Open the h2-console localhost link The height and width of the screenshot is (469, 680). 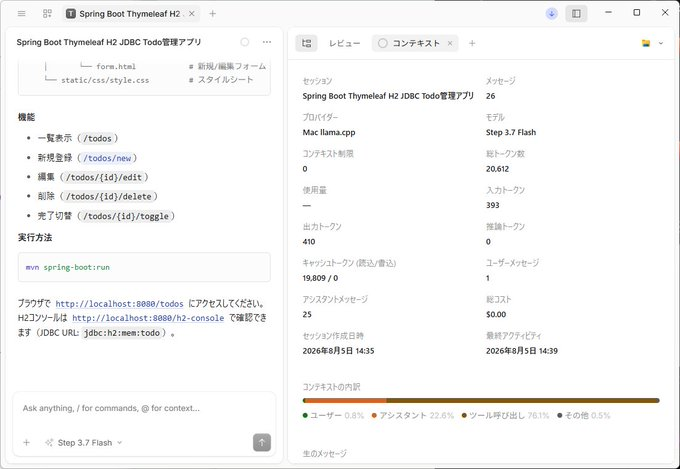[x=148, y=318]
